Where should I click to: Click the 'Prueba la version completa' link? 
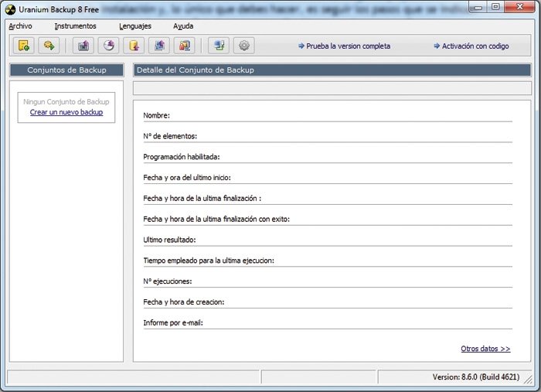[x=345, y=46]
